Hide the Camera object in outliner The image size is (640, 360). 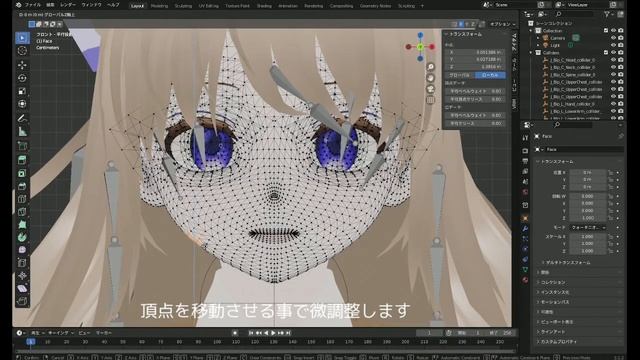point(613,38)
